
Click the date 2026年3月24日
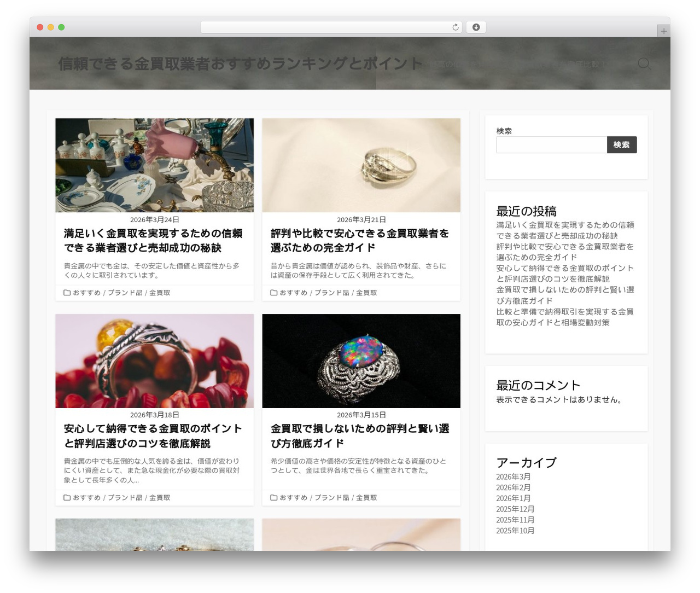click(x=155, y=219)
